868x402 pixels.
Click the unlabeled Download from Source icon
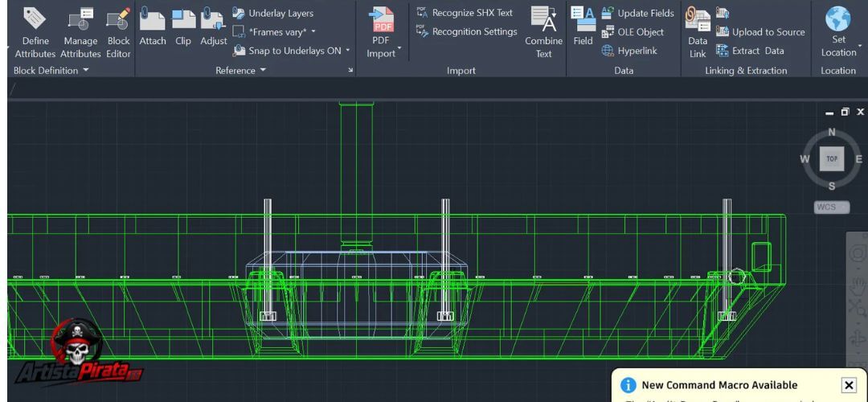coord(723,13)
